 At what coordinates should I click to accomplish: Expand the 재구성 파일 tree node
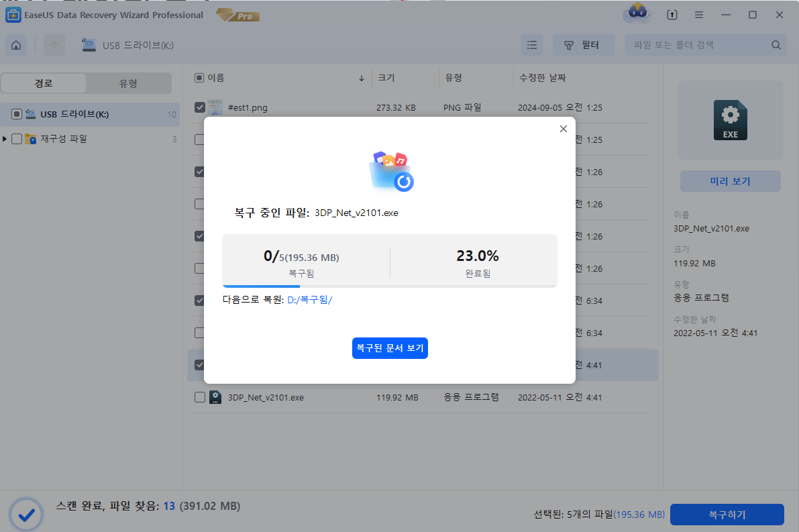tap(5, 139)
